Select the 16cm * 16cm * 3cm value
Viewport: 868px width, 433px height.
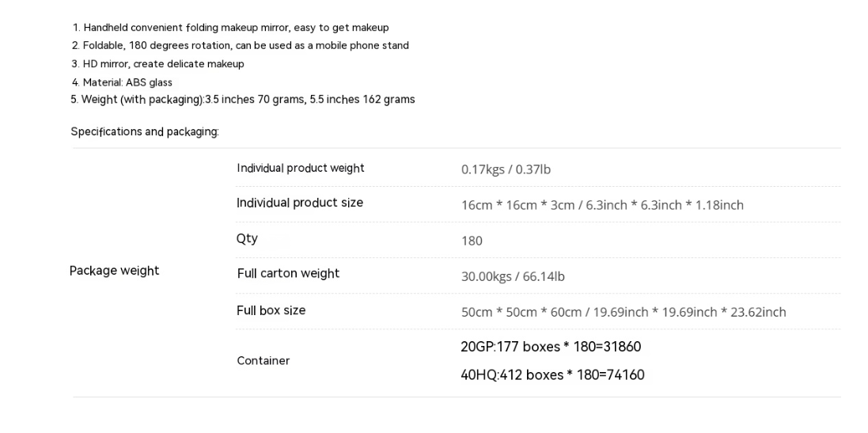(602, 205)
